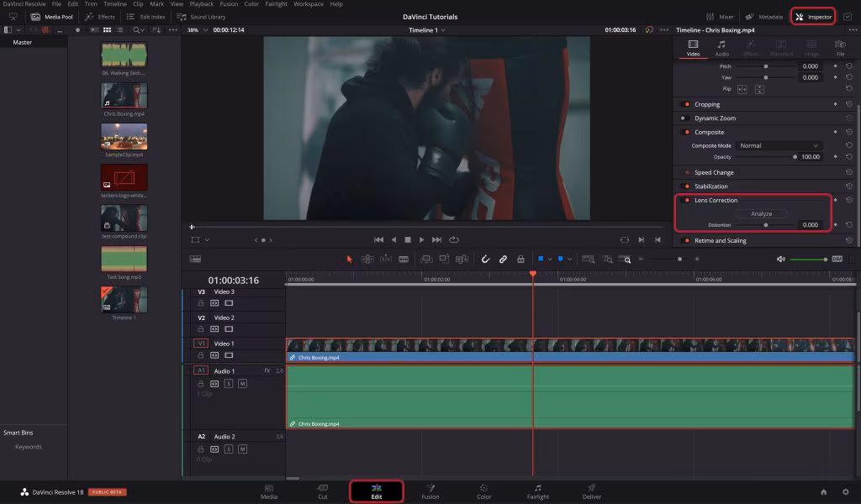Open the Composite Mode Normal dropdown
Image resolution: width=861 pixels, height=504 pixels.
tap(779, 146)
